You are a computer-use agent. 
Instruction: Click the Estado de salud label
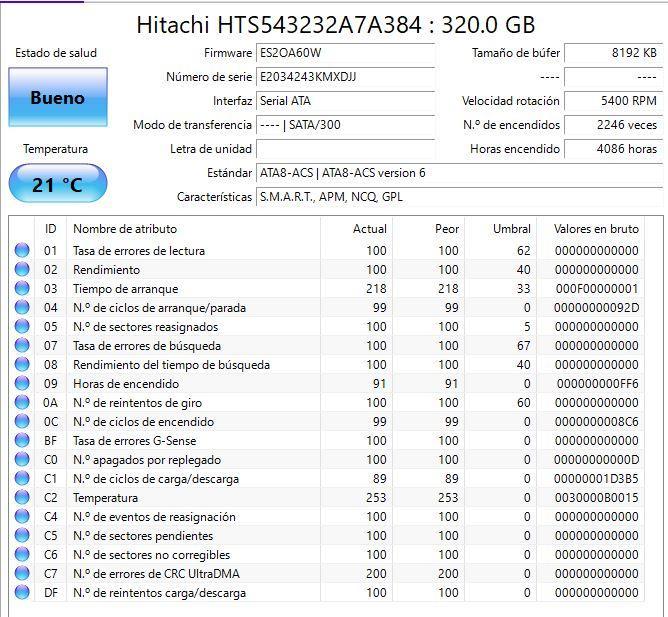pyautogui.click(x=56, y=53)
